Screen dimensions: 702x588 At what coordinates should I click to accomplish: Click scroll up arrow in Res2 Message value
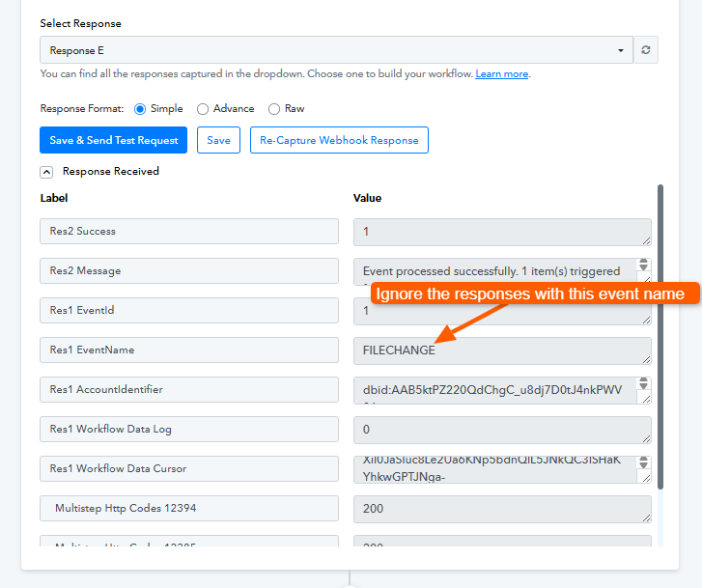[x=644, y=264]
